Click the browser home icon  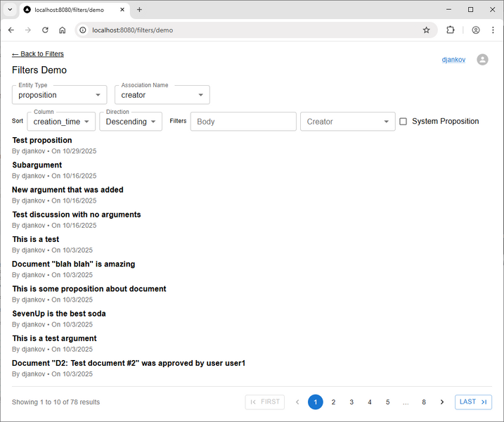(63, 30)
